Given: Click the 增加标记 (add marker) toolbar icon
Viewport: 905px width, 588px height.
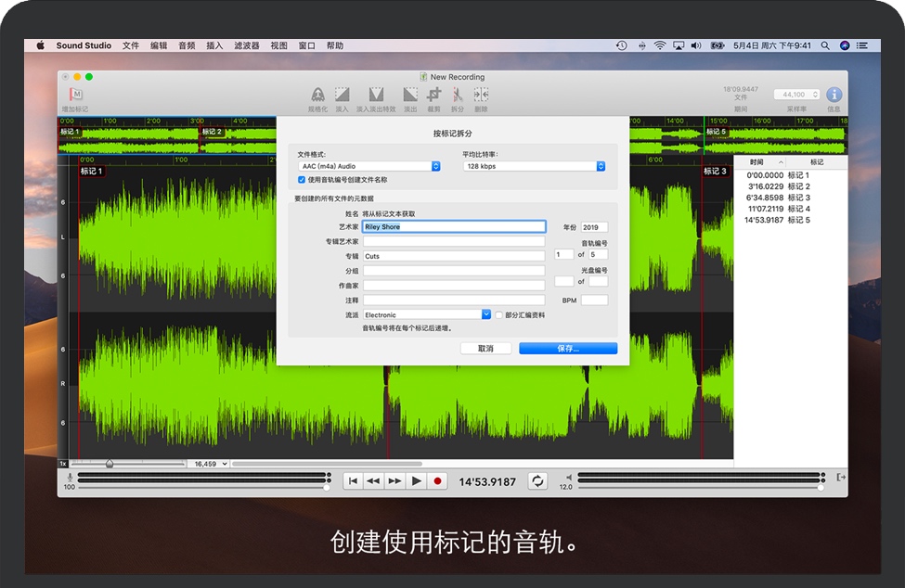Looking at the screenshot, I should (x=76, y=95).
